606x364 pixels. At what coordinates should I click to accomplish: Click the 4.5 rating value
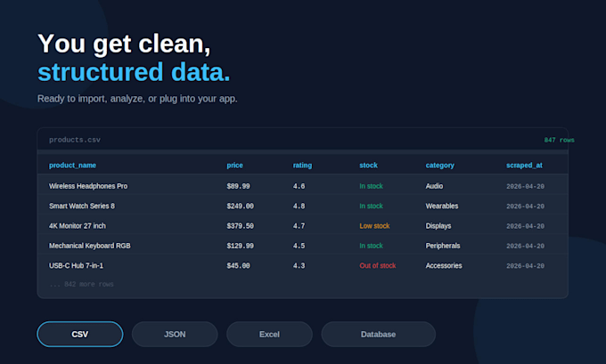click(299, 246)
